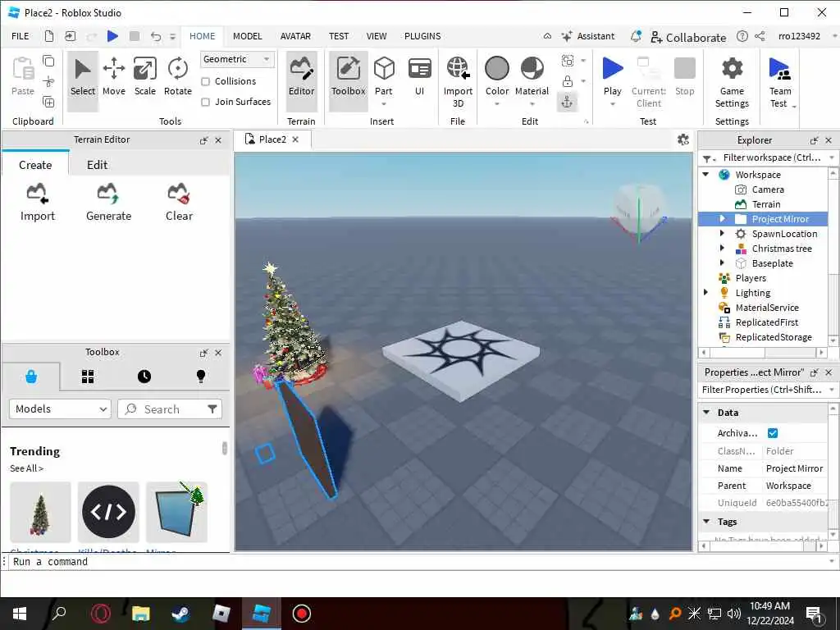Click Import 3D file button
This screenshot has width=840, height=630.
coord(458,81)
